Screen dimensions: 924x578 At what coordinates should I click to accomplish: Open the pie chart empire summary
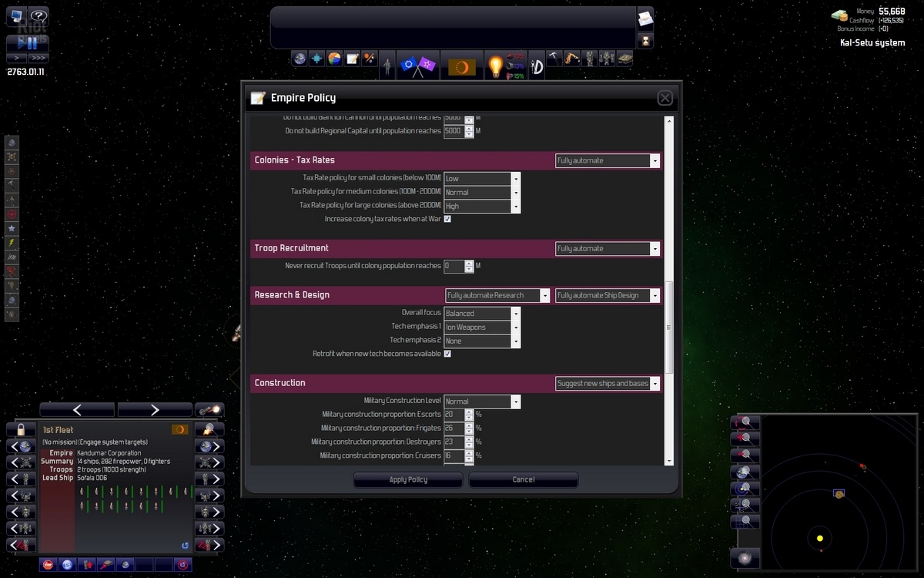click(334, 59)
